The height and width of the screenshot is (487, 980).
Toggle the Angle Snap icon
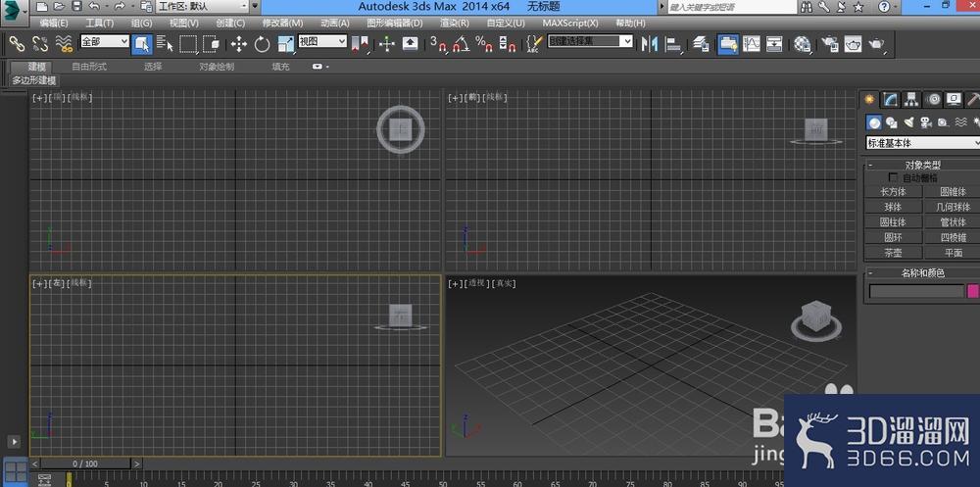(462, 44)
